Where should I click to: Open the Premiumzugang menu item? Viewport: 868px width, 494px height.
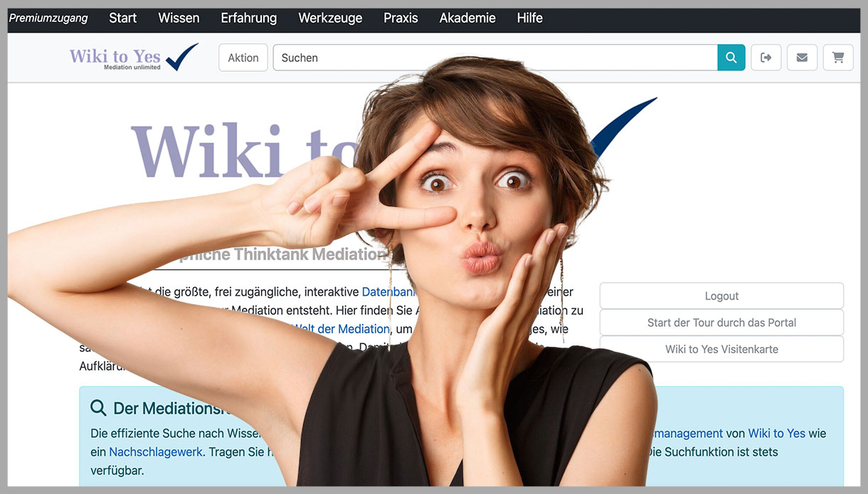click(x=48, y=18)
